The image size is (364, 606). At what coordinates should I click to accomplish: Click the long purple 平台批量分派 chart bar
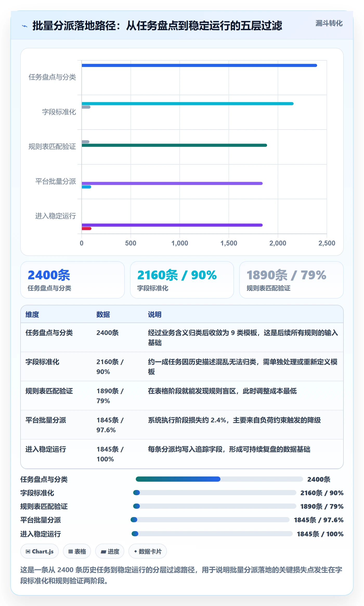click(x=172, y=183)
